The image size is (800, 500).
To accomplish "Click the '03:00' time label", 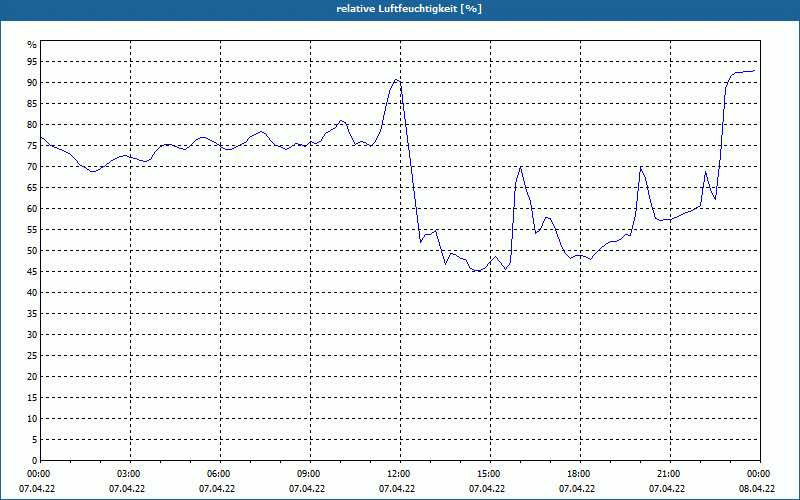I will (131, 474).
